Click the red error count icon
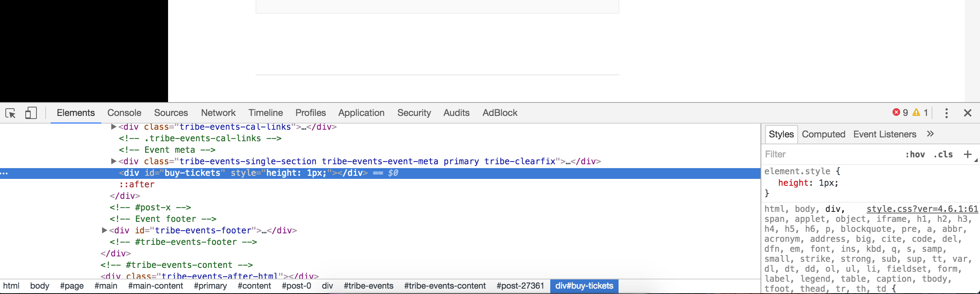This screenshot has height=294, width=980. (896, 112)
